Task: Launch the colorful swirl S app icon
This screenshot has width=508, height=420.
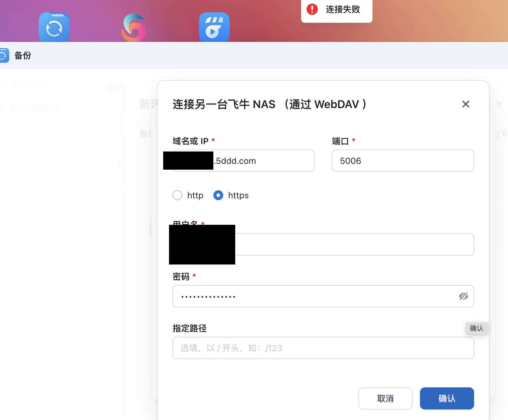Action: pos(134,27)
